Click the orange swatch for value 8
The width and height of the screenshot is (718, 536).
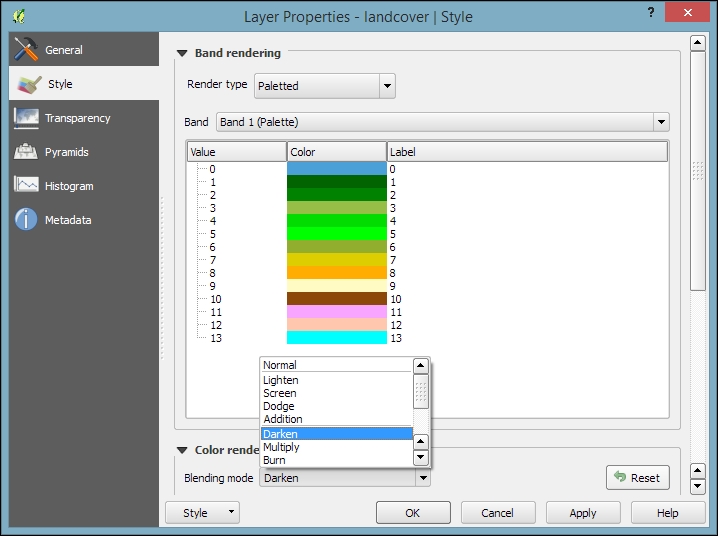click(337, 273)
